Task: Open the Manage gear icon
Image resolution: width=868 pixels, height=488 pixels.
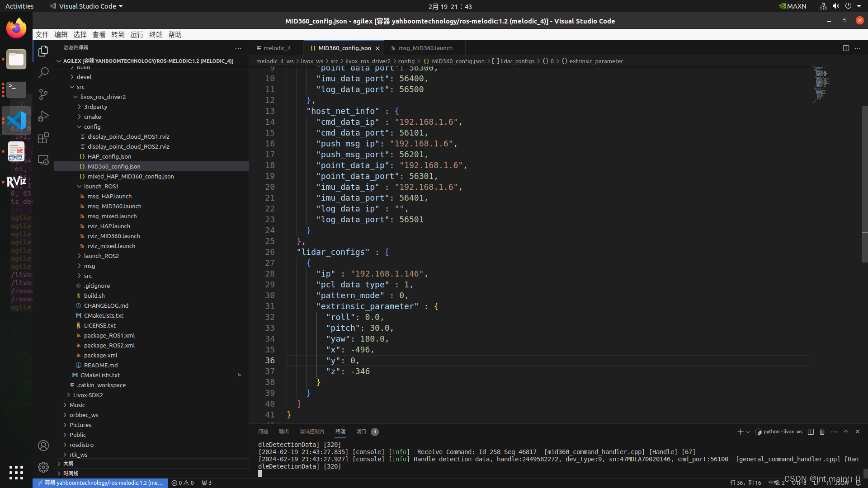Action: (x=43, y=467)
